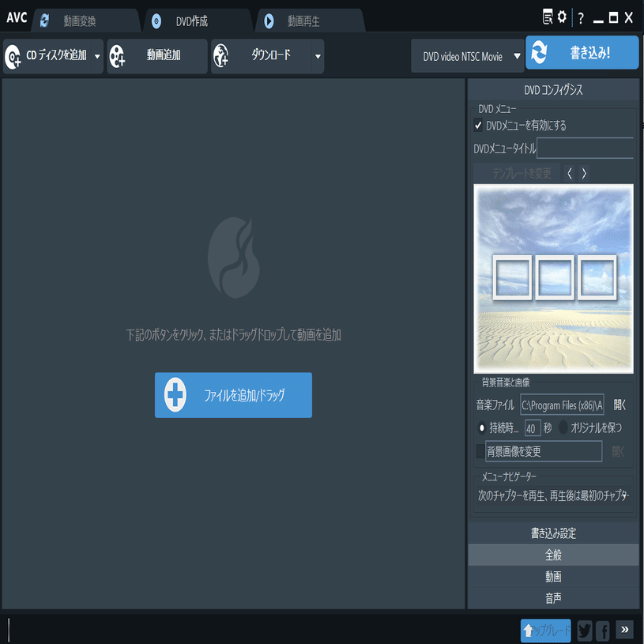Image resolution: width=644 pixels, height=644 pixels.
Task: Open the task list icon in the title bar
Action: [547, 17]
